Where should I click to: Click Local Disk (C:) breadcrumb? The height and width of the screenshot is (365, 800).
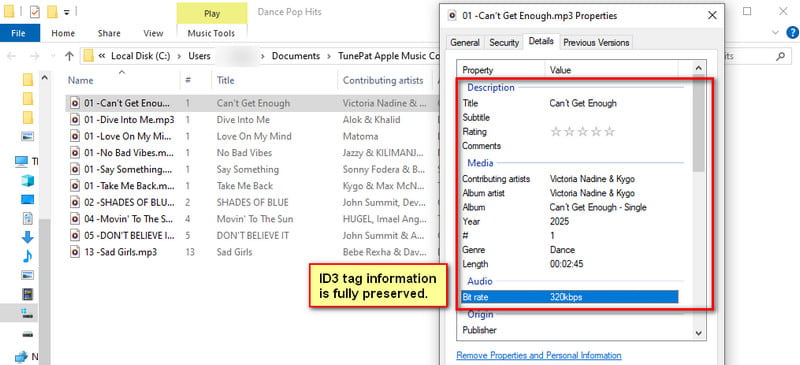pyautogui.click(x=141, y=56)
